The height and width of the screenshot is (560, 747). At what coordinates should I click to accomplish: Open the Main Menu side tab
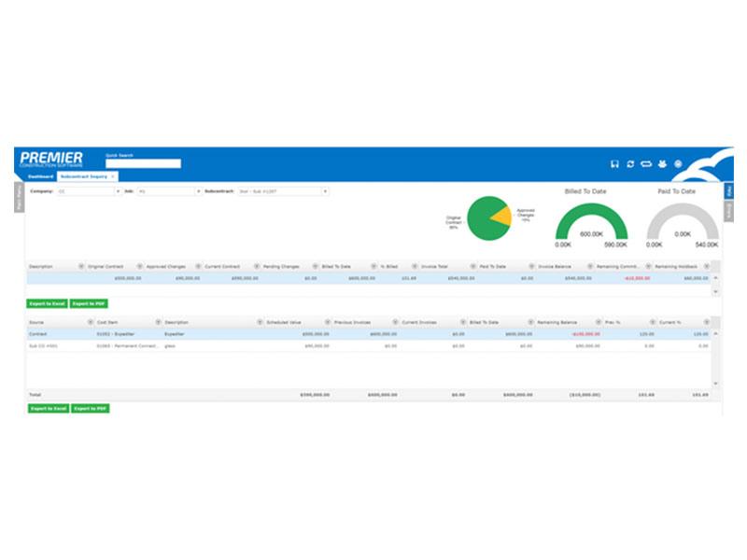pyautogui.click(x=19, y=197)
